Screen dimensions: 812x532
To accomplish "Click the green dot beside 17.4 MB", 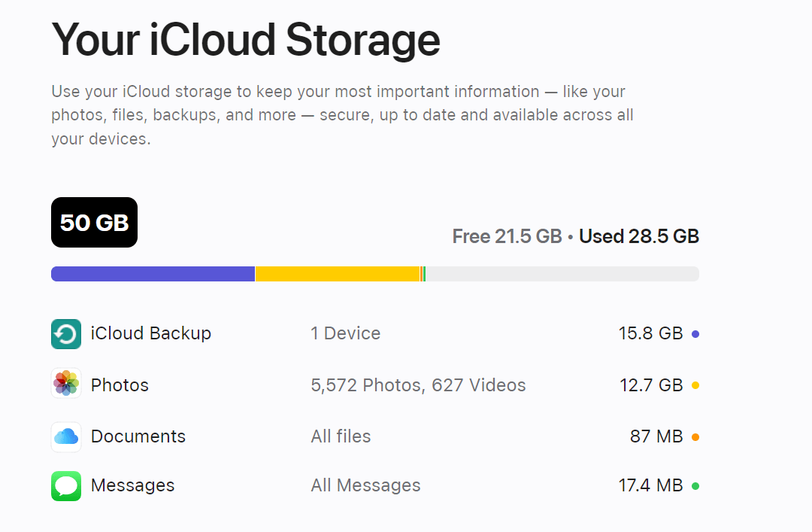I will 695,485.
